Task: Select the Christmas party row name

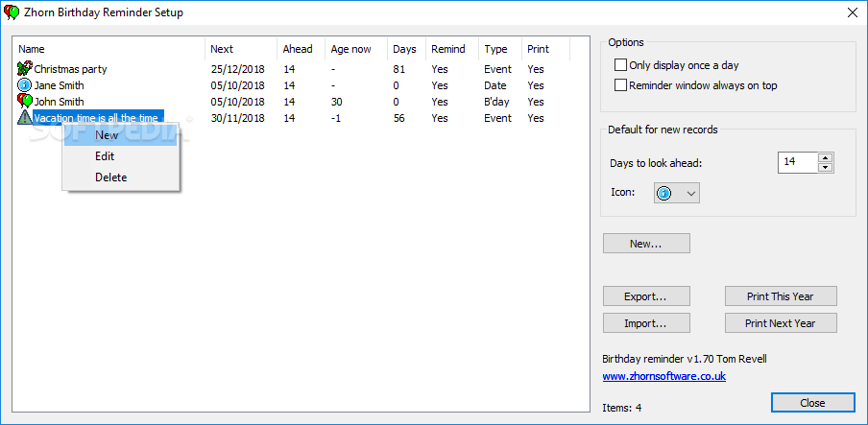Action: click(70, 69)
